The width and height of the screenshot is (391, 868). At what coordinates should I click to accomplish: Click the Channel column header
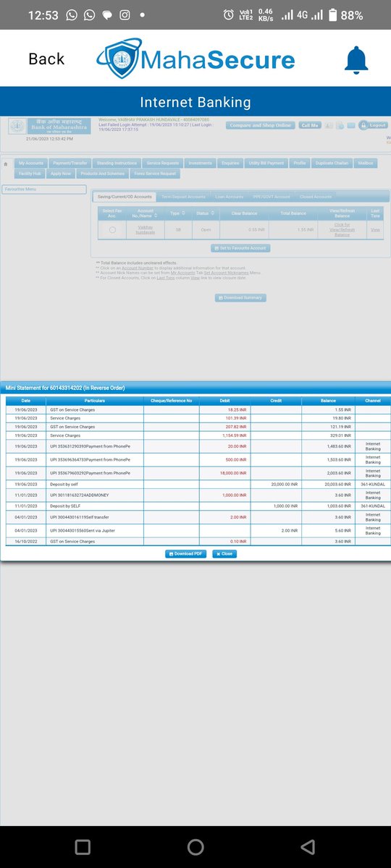[x=373, y=400]
